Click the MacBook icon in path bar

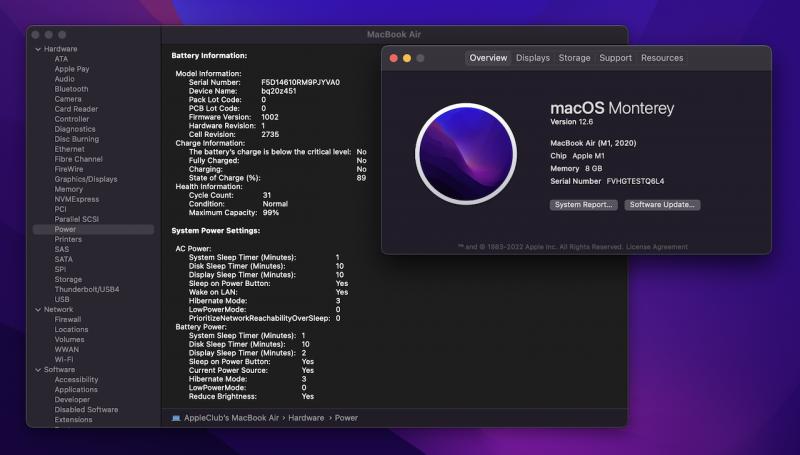(176, 418)
